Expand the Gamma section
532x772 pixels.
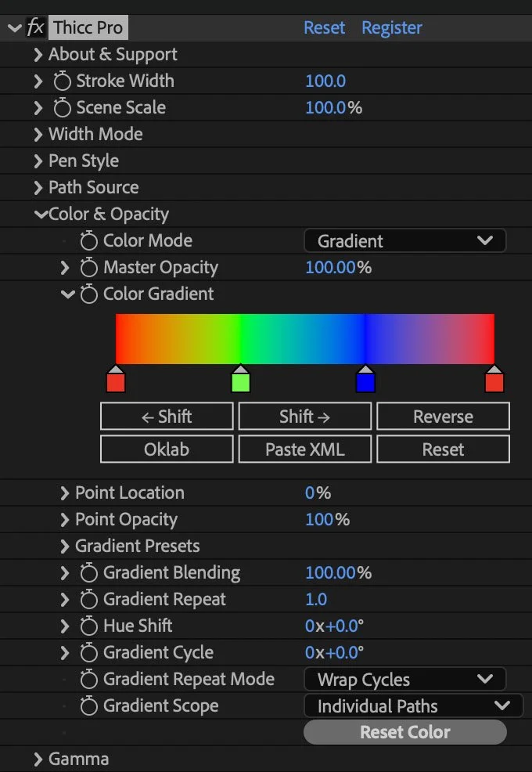point(38,759)
